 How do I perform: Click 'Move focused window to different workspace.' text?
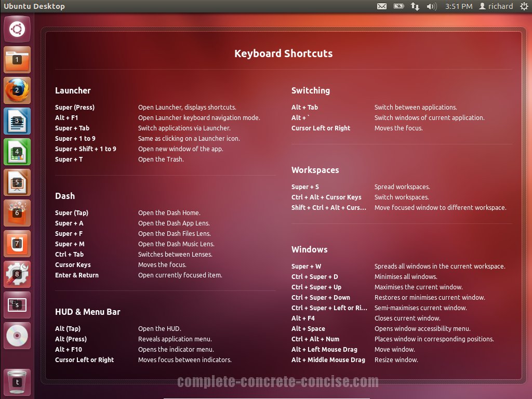[440, 208]
